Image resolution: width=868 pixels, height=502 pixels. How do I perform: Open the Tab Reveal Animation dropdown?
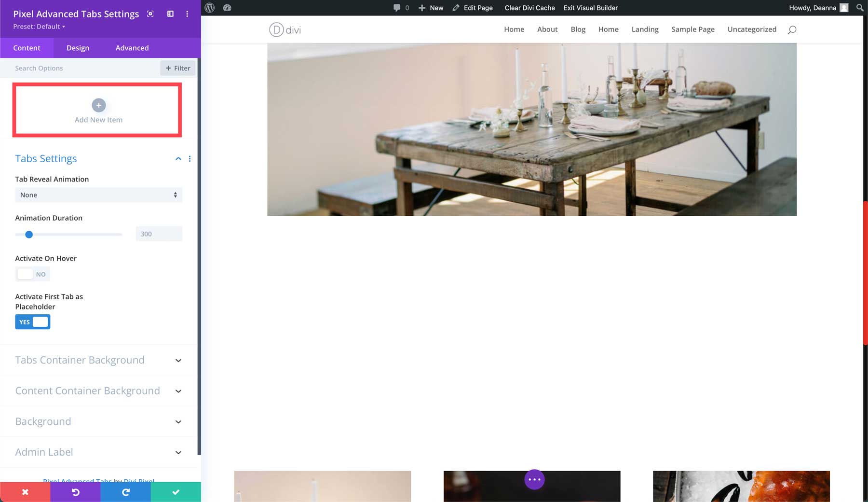tap(98, 195)
